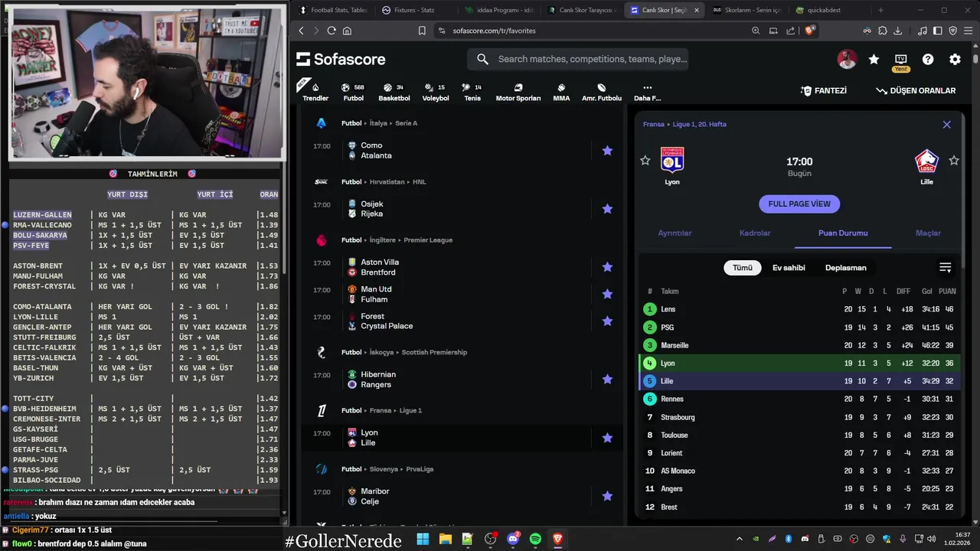
Task: Open a new browser tab
Action: (880, 10)
